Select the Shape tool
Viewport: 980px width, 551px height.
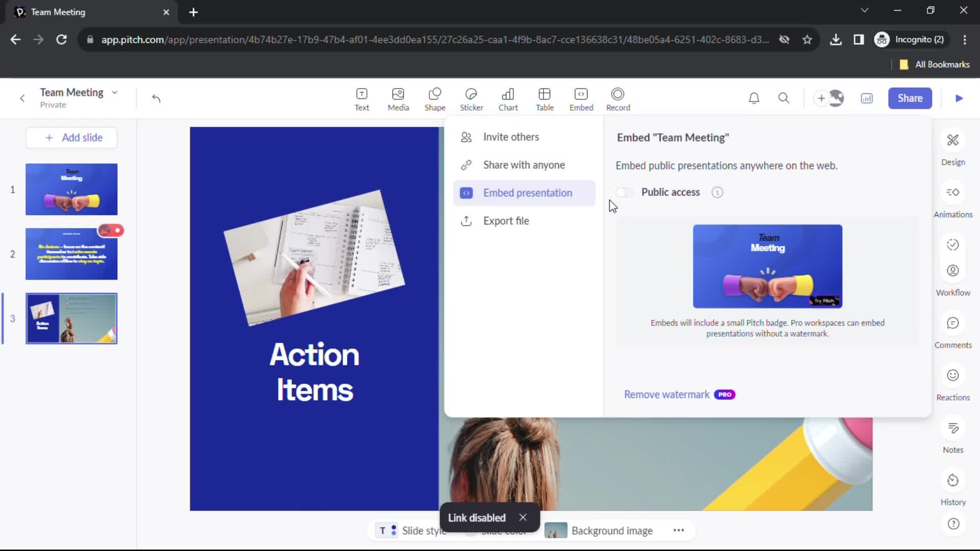pyautogui.click(x=435, y=98)
